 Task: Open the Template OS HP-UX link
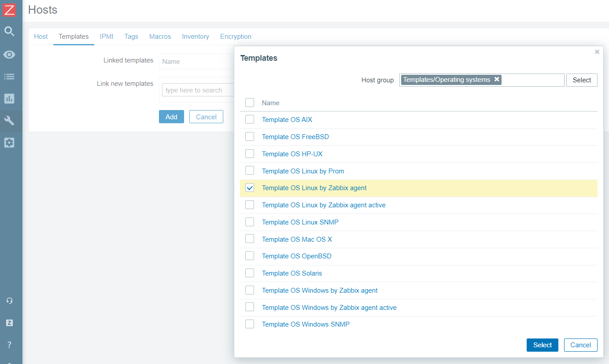pos(292,154)
